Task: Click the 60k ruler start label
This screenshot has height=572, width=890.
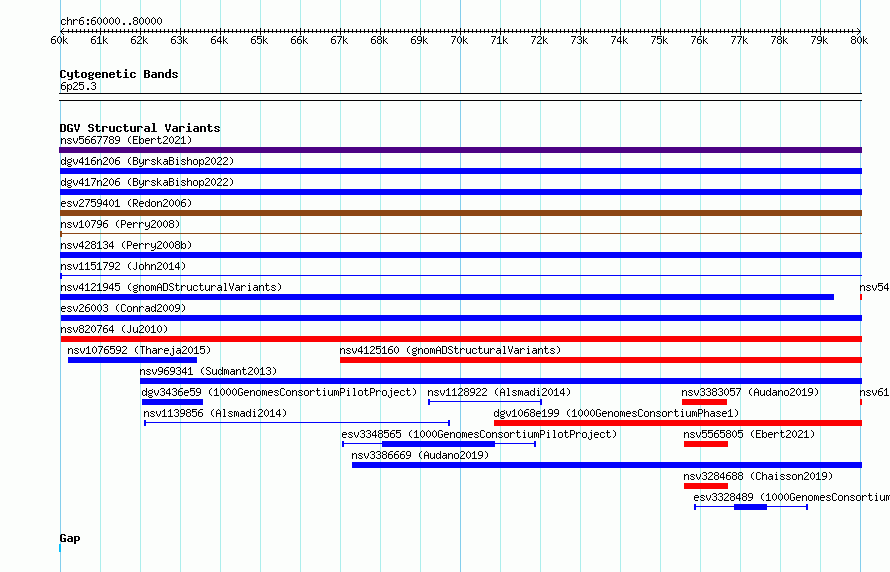Action: (x=59, y=40)
